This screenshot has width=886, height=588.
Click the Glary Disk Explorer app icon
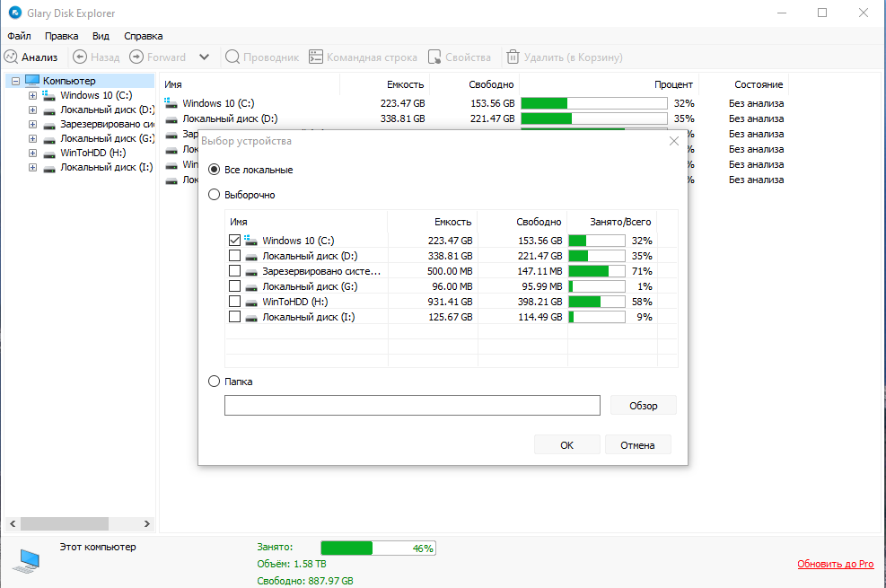14,13
